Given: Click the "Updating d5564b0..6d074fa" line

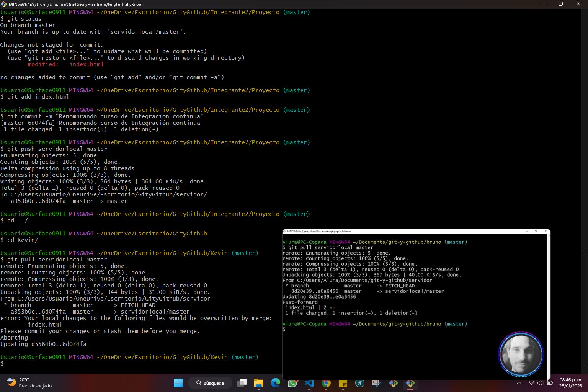Looking at the screenshot, I should pos(43,344).
